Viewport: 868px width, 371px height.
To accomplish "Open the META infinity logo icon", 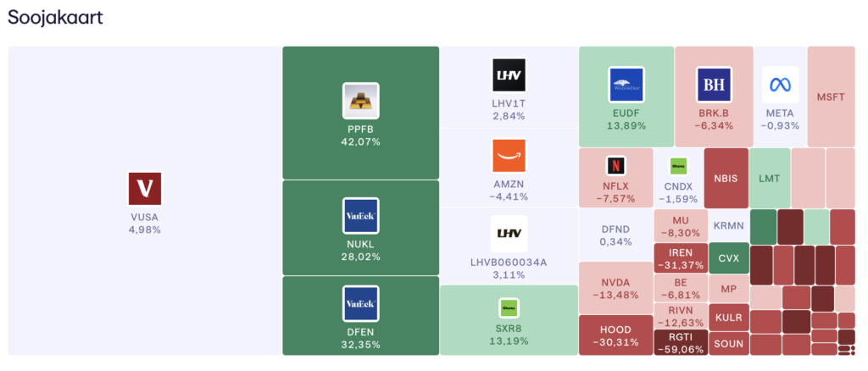I will click(x=779, y=84).
